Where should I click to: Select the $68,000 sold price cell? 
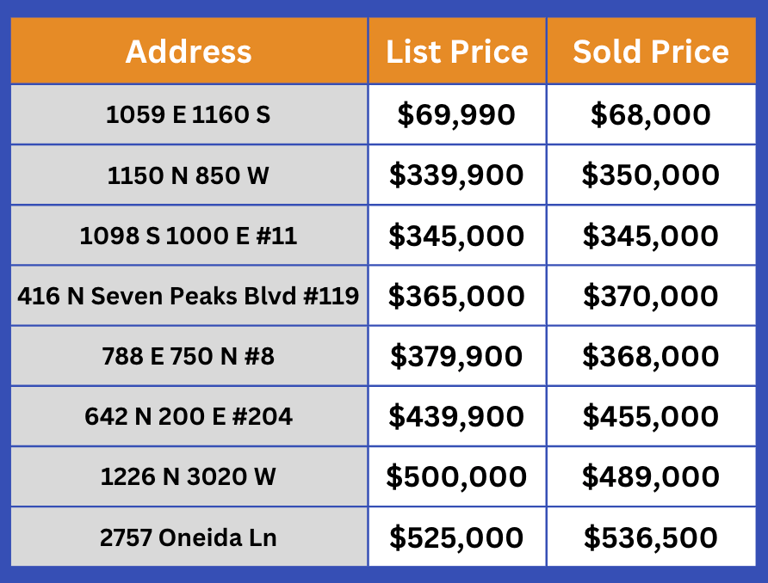coord(651,115)
